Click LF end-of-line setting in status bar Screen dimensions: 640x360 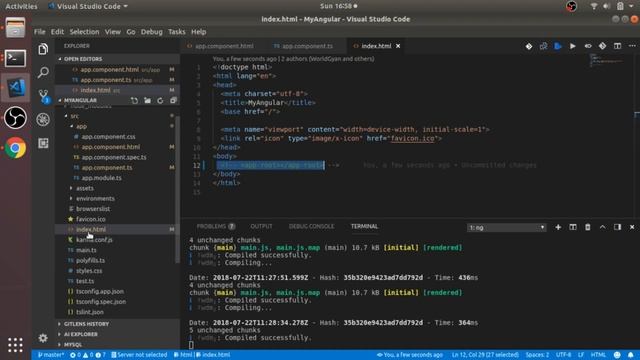coord(581,355)
